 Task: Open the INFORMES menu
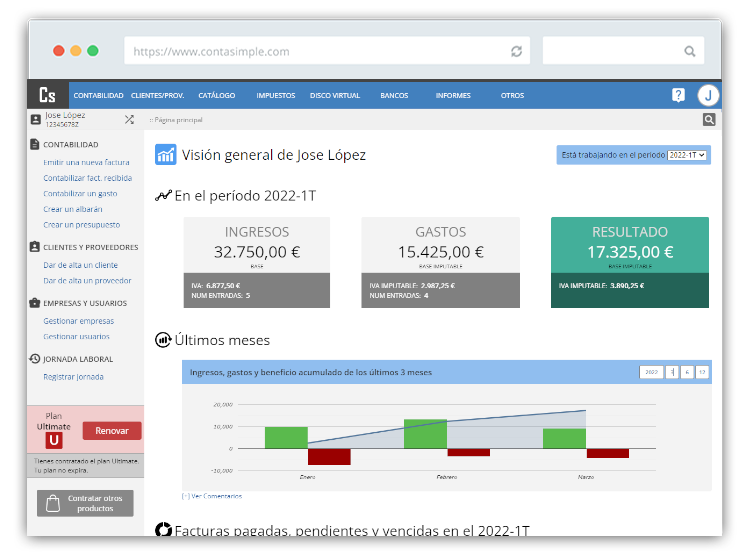(453, 96)
